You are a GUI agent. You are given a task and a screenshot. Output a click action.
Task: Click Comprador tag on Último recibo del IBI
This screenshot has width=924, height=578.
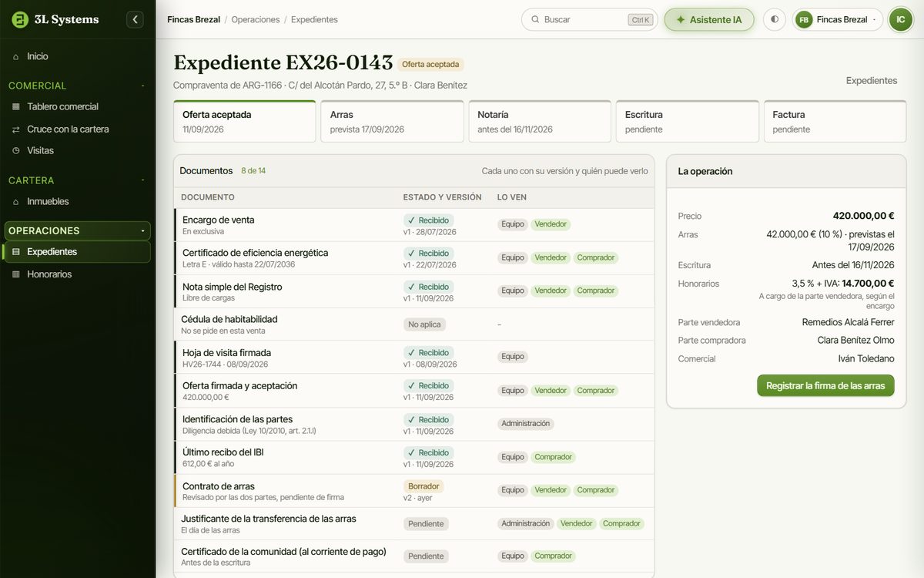coord(553,457)
